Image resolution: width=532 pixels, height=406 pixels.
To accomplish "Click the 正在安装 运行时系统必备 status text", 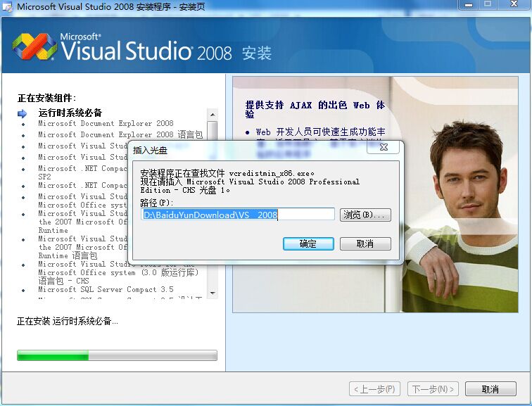I will (x=68, y=321).
